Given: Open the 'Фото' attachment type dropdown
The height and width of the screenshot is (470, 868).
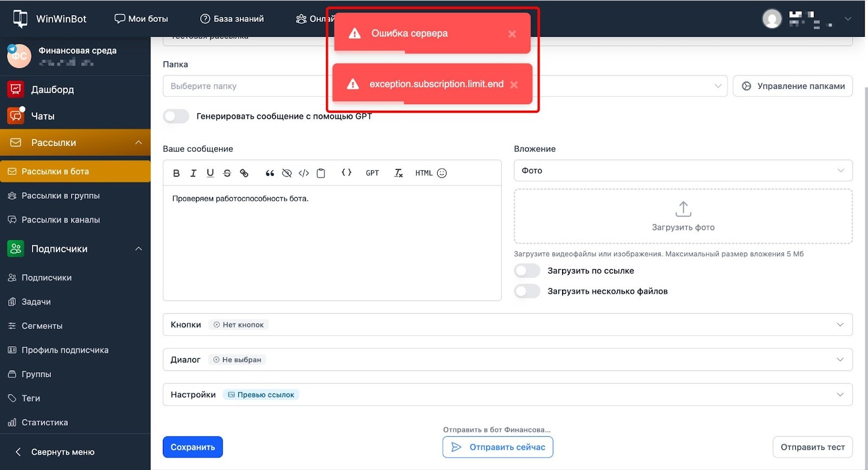Looking at the screenshot, I should pos(682,170).
